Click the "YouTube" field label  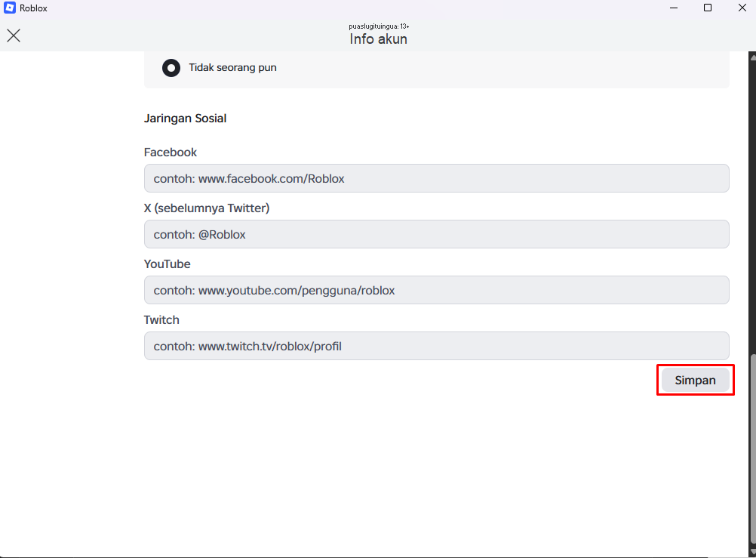point(167,264)
